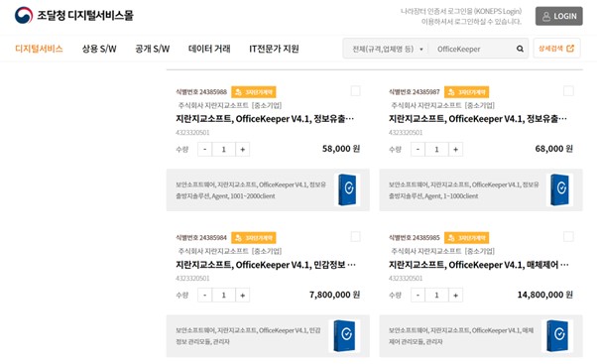This screenshot has height=364, width=597.
Task: Click quantity field of the 58,000 원 item
Action: [224, 149]
